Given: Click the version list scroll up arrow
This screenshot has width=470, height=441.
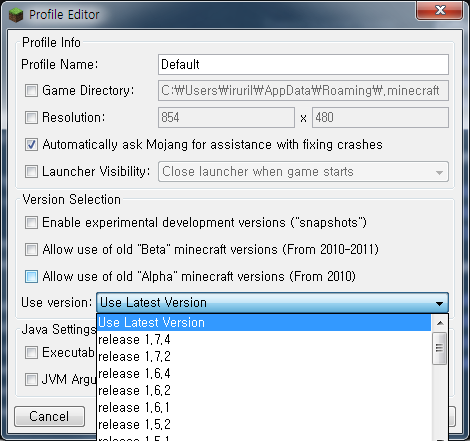Looking at the screenshot, I should (440, 323).
